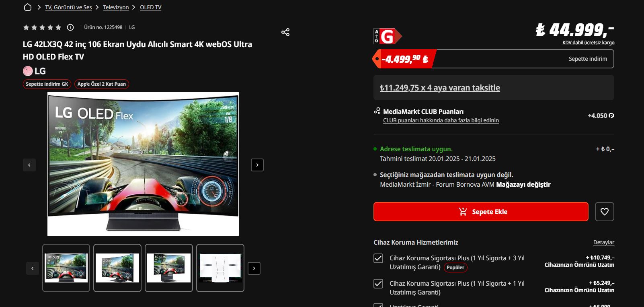Image resolution: width=644 pixels, height=307 pixels.
Task: Click Adrese teslimata uygun text
Action: click(416, 149)
